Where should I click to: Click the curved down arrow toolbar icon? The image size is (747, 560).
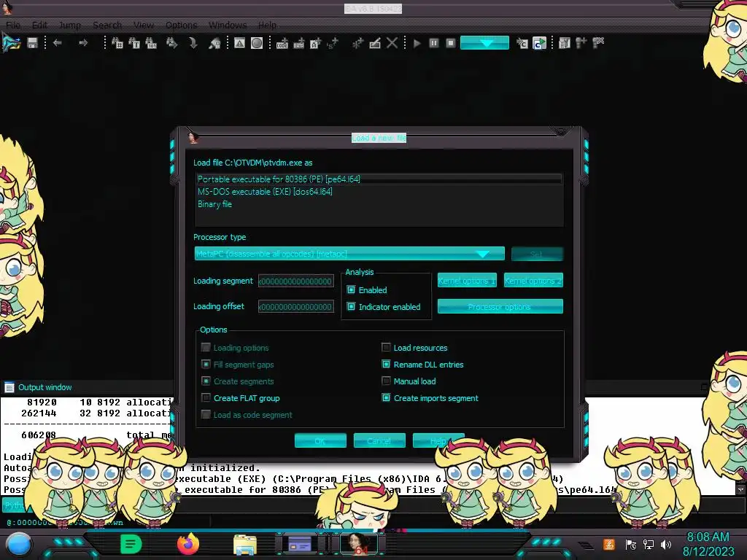click(x=193, y=43)
